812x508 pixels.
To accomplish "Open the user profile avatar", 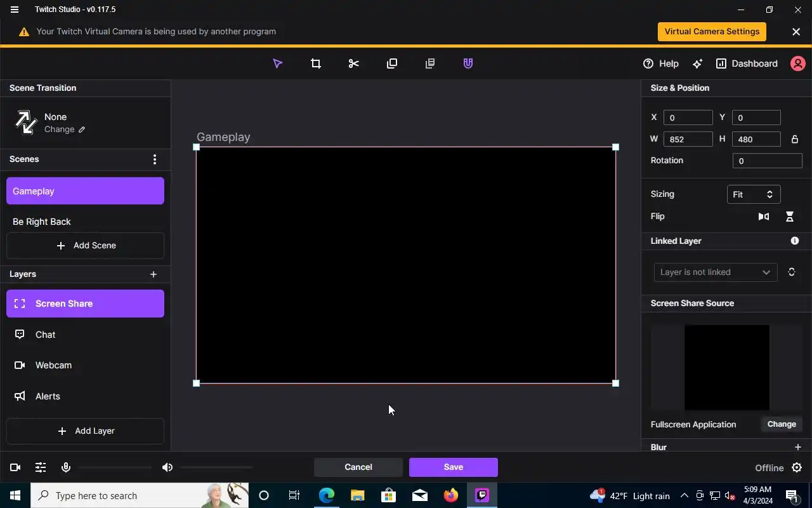I will coord(797,63).
